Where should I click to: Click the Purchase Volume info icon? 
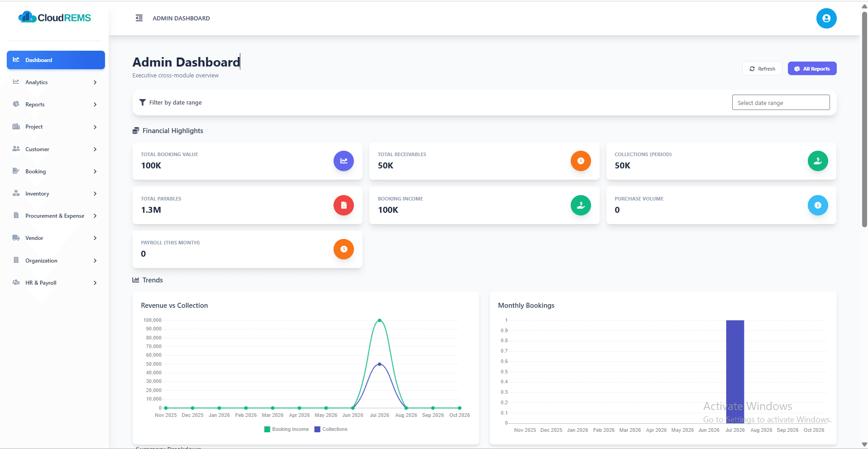point(817,205)
